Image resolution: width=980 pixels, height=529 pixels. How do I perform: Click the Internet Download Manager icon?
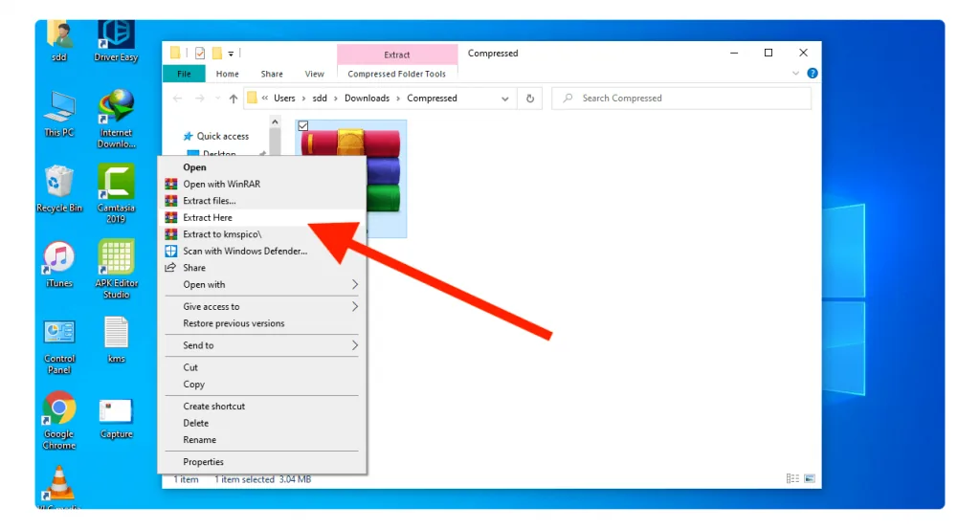[x=116, y=118]
